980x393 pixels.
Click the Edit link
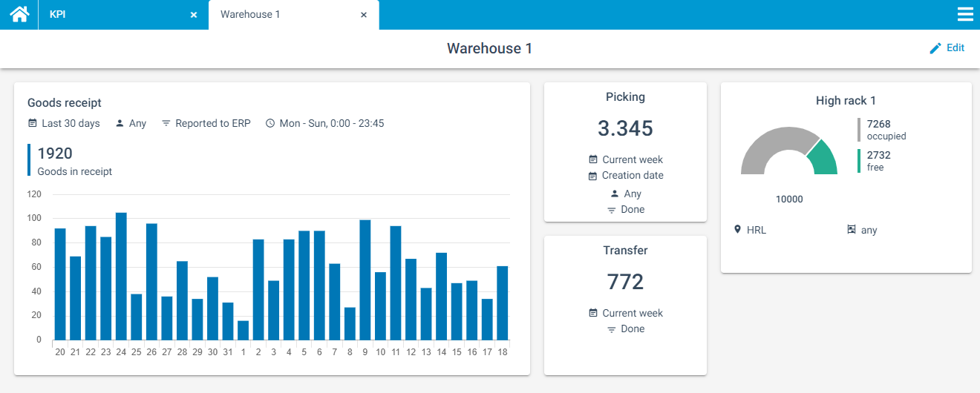pos(955,47)
